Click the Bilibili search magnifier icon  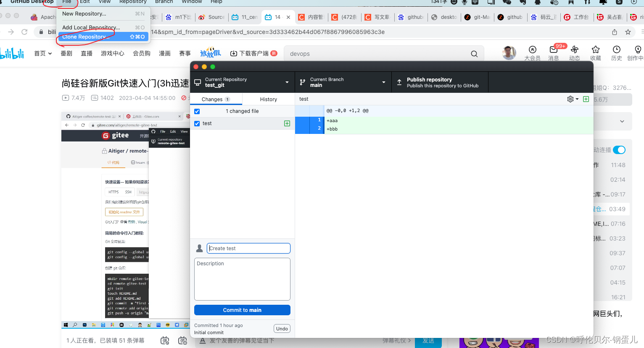coord(474,54)
